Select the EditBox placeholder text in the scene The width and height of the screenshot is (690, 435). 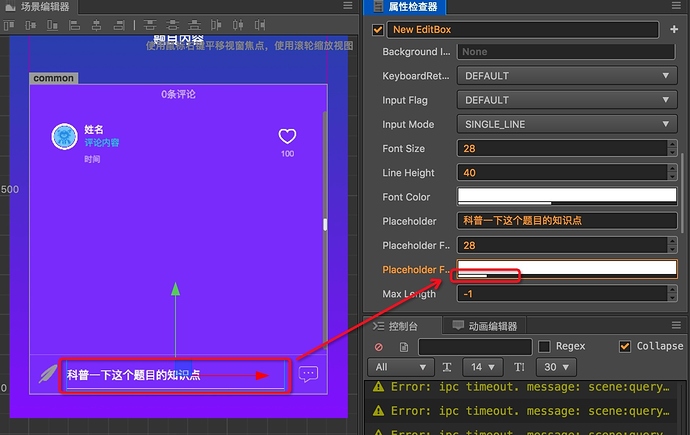click(x=133, y=375)
